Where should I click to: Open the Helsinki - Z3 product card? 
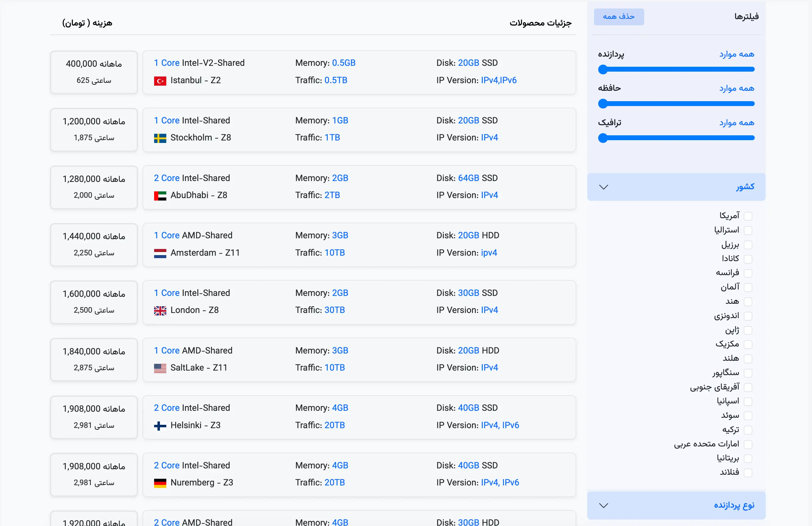point(359,417)
